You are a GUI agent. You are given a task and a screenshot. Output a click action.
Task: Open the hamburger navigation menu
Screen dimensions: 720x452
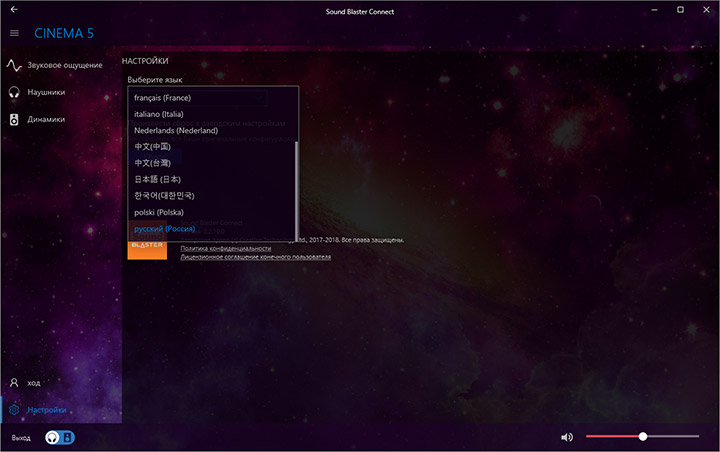point(14,33)
